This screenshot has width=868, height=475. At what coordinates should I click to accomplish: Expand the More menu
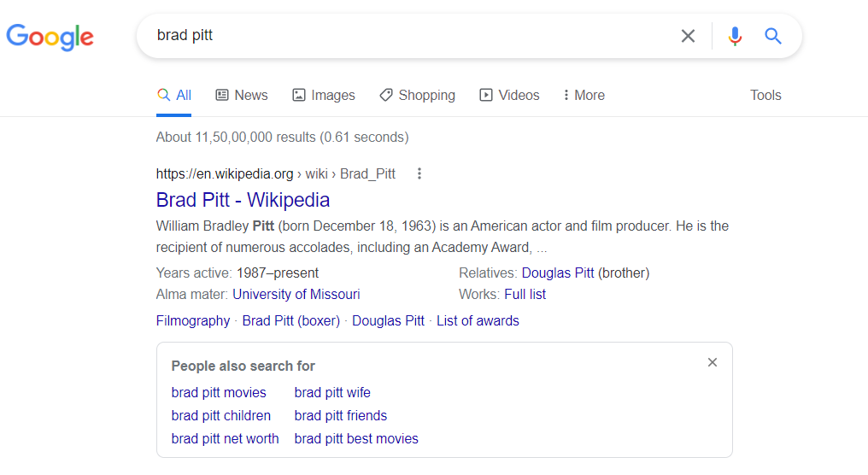(584, 95)
